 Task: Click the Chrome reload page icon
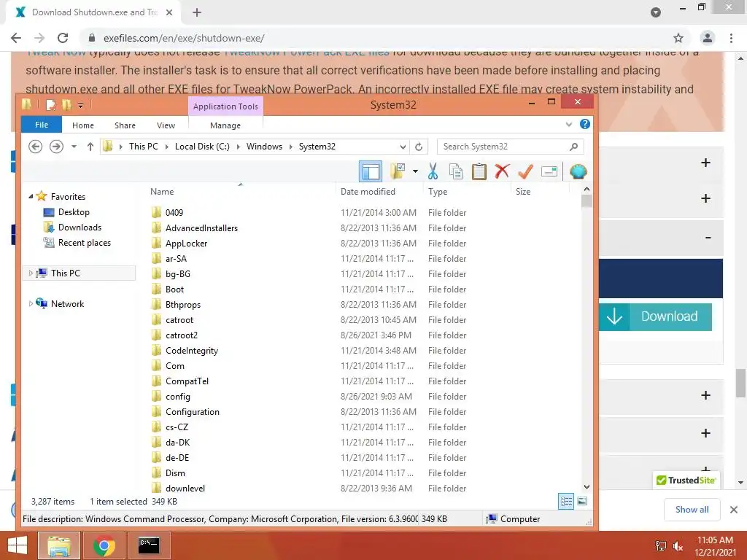63,38
